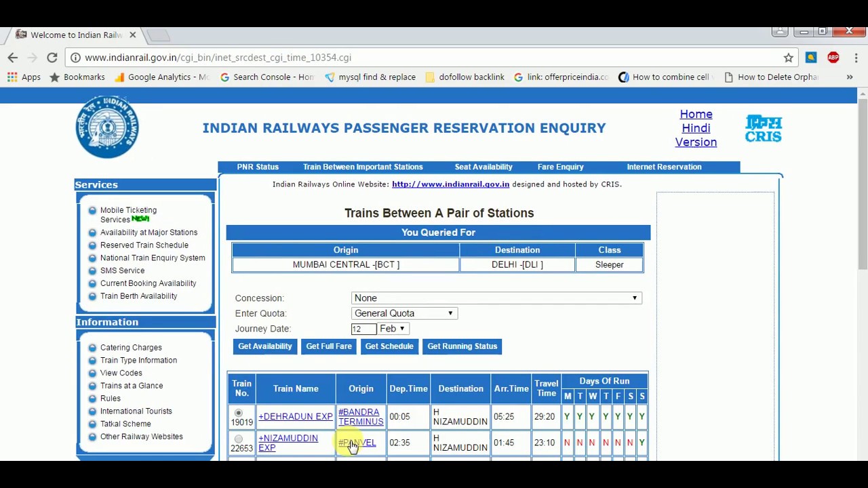Open Google Analytics bookmark
The image size is (868, 488).
pos(162,77)
